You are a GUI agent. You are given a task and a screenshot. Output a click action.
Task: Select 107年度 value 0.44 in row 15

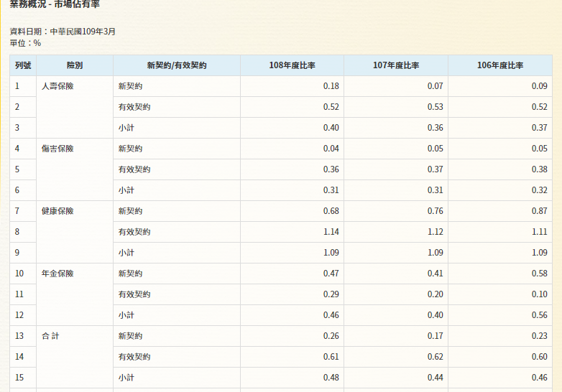pos(435,378)
